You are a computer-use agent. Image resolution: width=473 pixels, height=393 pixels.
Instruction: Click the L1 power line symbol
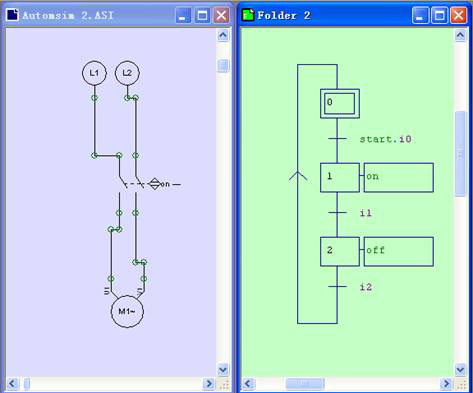pyautogui.click(x=94, y=73)
